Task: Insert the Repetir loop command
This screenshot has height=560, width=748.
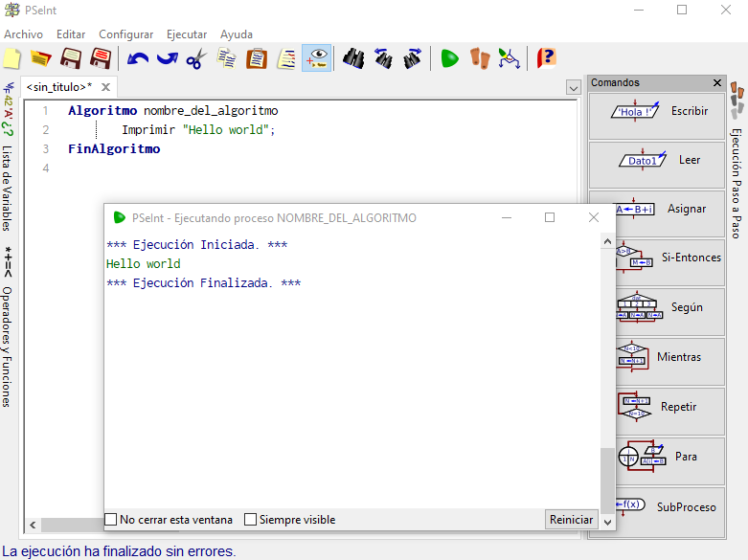Action: click(x=670, y=412)
